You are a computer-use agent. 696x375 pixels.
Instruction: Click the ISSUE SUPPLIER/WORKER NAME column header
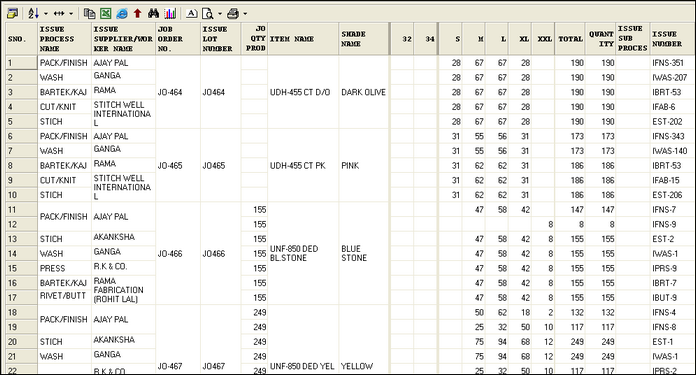123,39
